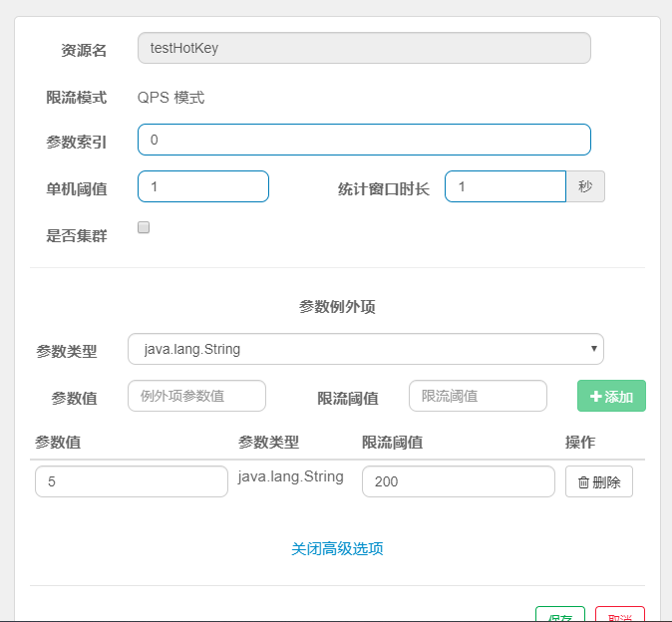Click the trash icon to delete row
This screenshot has width=672, height=622.
tap(584, 482)
